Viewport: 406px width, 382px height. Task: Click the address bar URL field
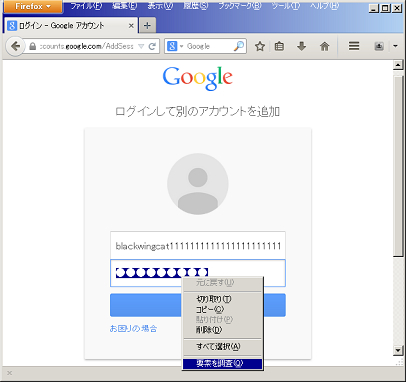pos(86,46)
